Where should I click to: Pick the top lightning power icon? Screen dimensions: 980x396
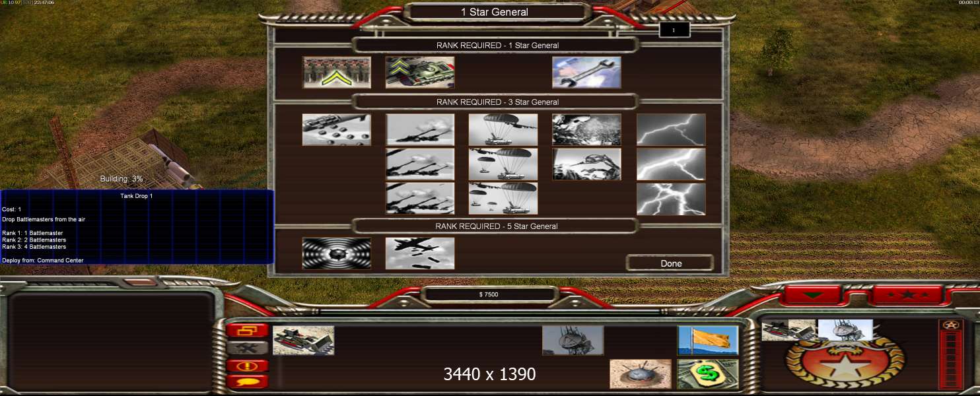pyautogui.click(x=671, y=129)
